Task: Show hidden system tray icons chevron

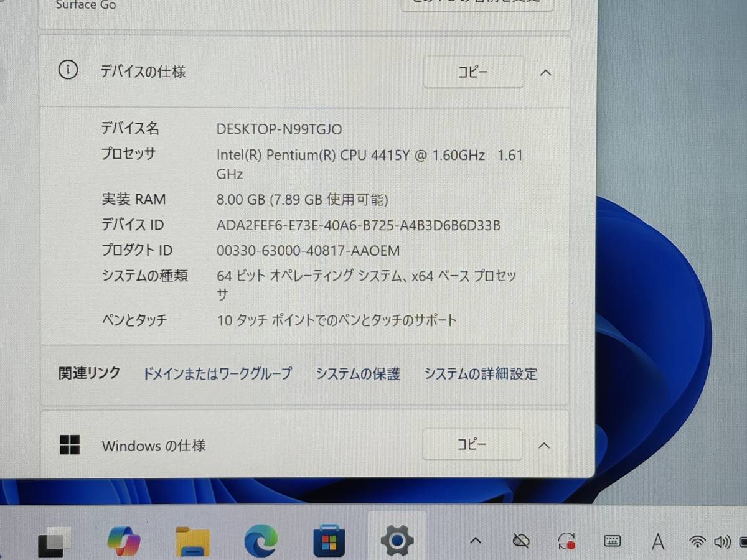Action: pos(476,541)
